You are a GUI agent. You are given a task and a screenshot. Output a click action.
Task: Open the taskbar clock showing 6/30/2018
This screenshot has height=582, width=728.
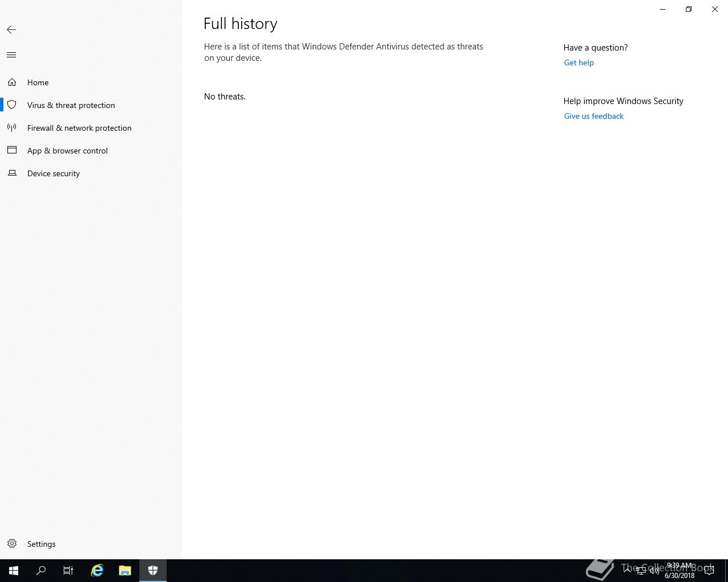(x=680, y=571)
